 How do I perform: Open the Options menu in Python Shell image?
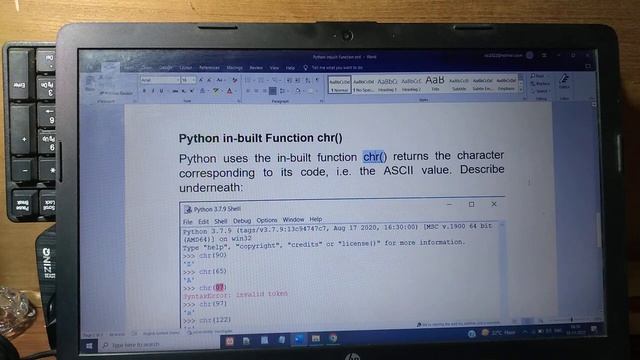(267, 220)
